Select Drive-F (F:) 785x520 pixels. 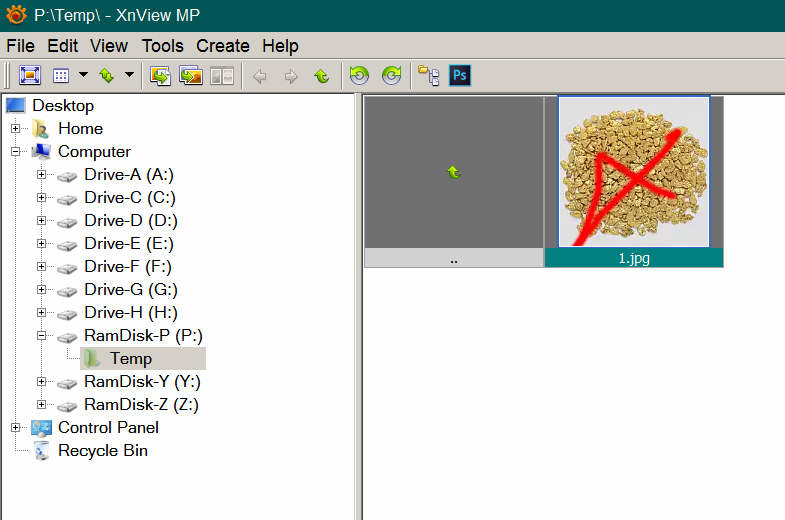[128, 267]
